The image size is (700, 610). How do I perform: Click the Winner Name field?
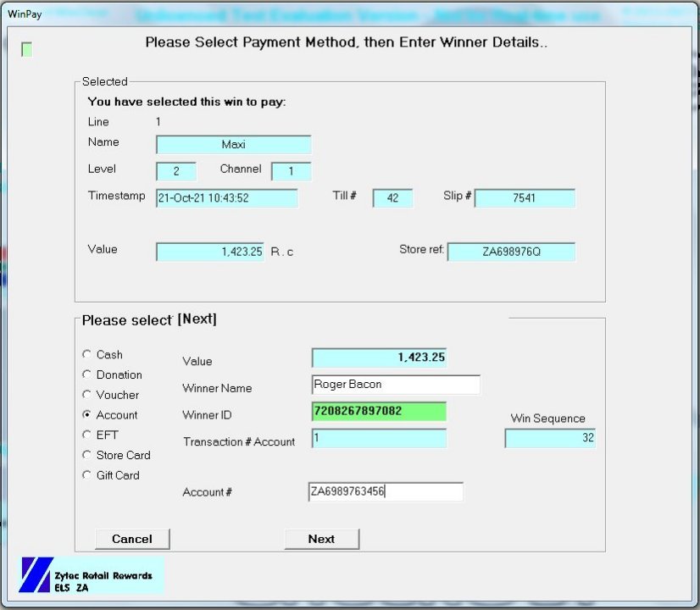pos(396,385)
